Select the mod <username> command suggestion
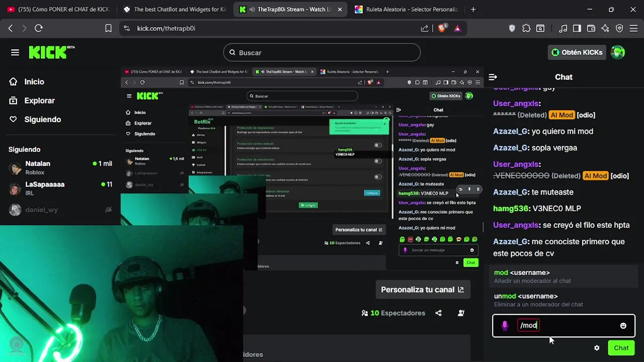 pos(563,277)
